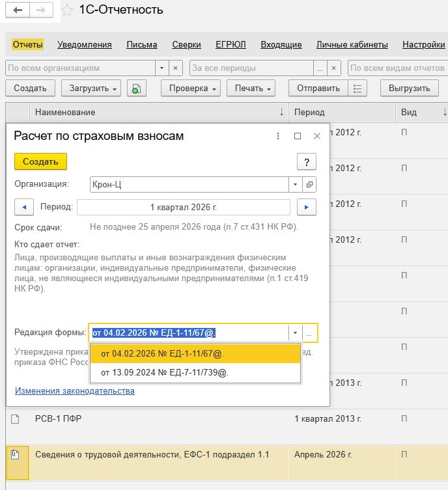
Task: Click the question mark help button
Action: tap(306, 162)
